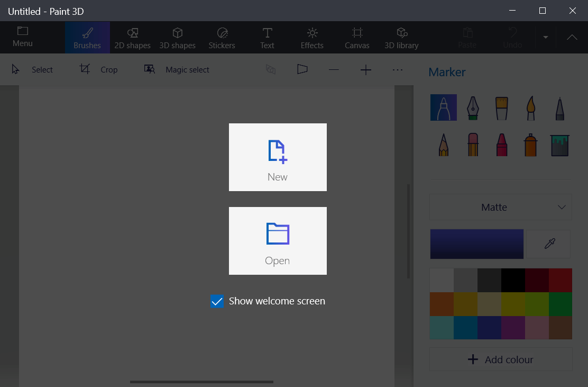The width and height of the screenshot is (588, 387).
Task: Choose the Crop tool
Action: click(99, 69)
